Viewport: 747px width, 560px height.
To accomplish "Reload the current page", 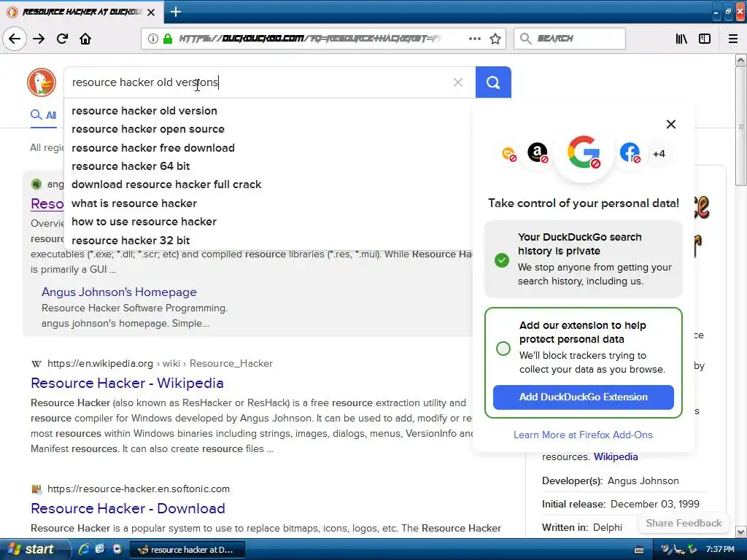I will [62, 39].
